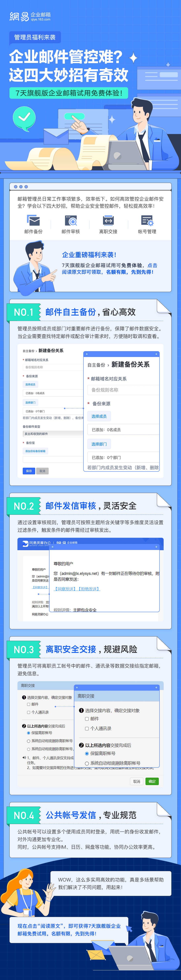
Task: Open the 发出和收到的邮件 type dropdown
Action: pyautogui.click(x=53, y=434)
